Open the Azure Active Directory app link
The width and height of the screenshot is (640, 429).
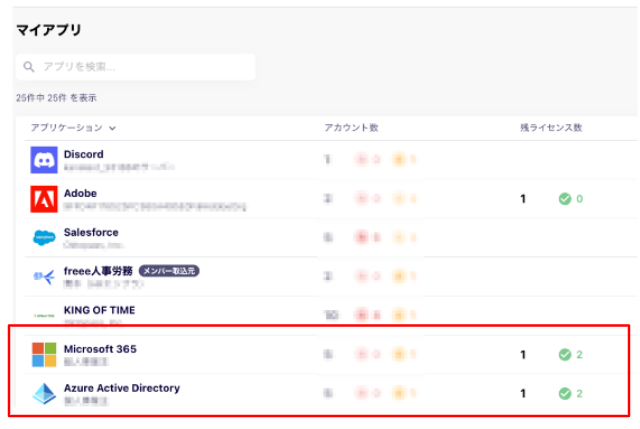[122, 388]
